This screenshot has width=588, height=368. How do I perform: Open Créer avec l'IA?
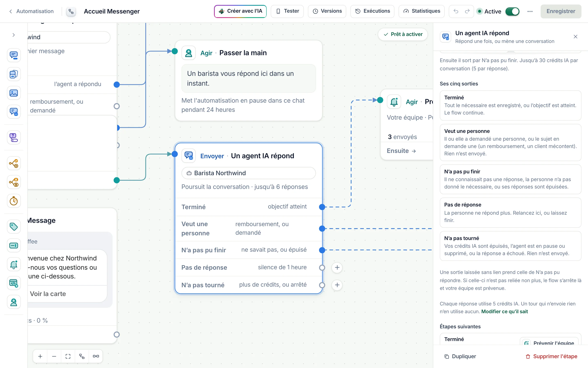coord(240,11)
